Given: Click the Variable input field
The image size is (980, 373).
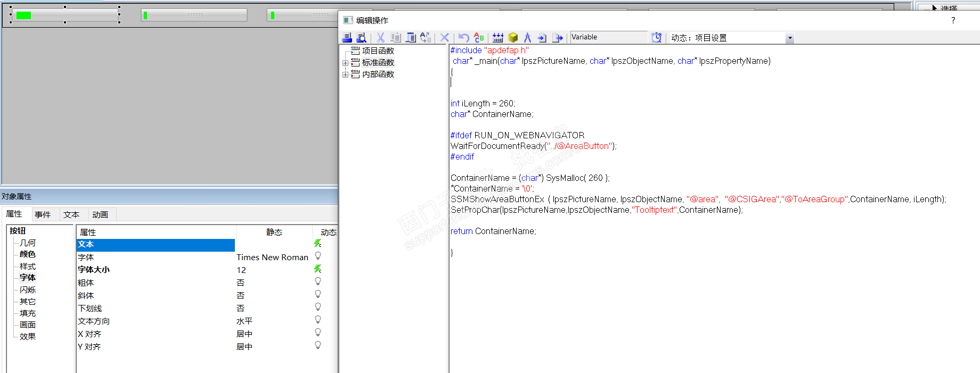Looking at the screenshot, I should [x=609, y=37].
